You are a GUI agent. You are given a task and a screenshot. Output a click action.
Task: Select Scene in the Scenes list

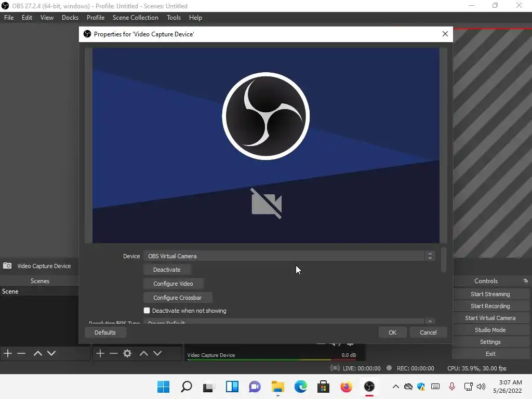point(39,291)
